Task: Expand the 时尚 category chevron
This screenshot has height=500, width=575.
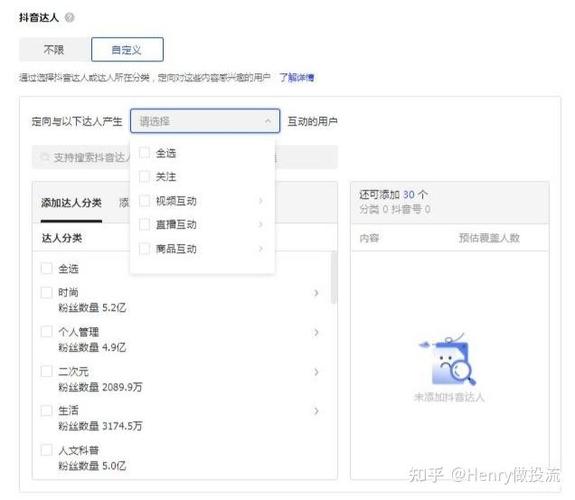Action: (316, 293)
